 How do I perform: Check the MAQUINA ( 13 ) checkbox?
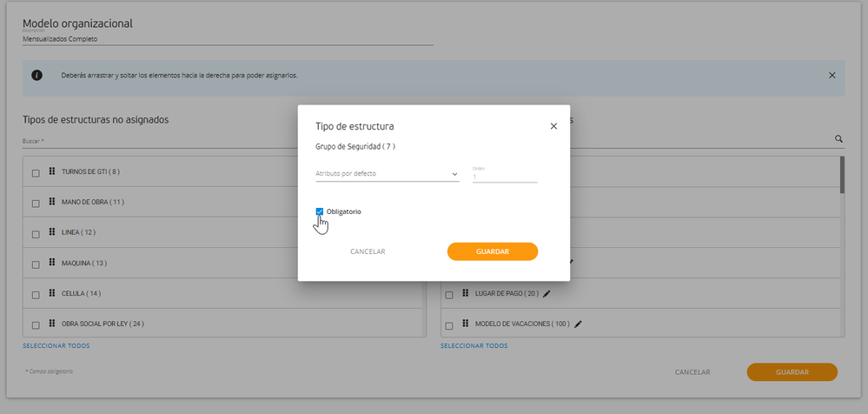coord(36,265)
